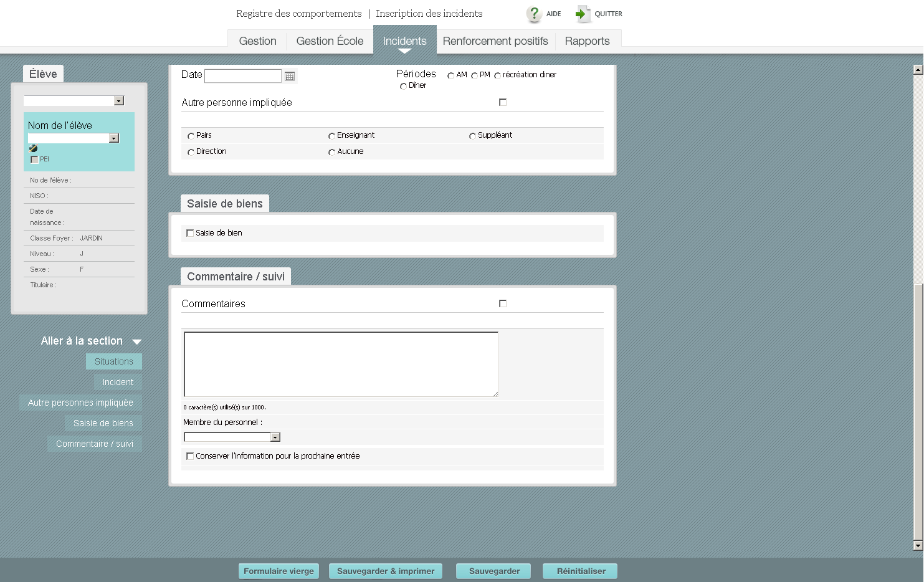Click the arrow beside Aller à la section
This screenshot has width=924, height=582.
coord(137,341)
